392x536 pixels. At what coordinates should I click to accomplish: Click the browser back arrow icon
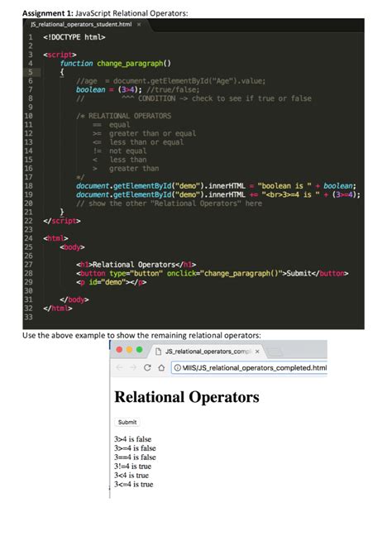[x=119, y=367]
